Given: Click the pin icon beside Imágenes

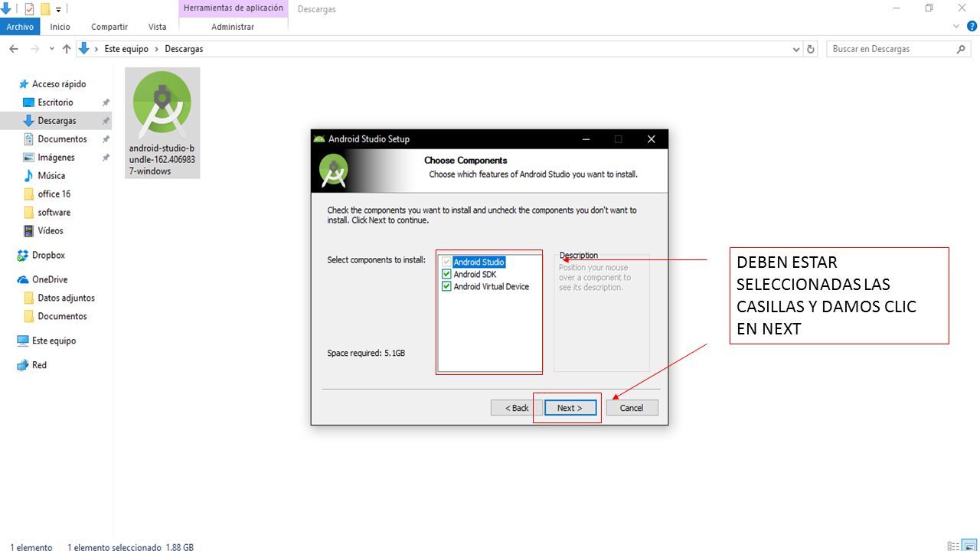Looking at the screenshot, I should 106,158.
